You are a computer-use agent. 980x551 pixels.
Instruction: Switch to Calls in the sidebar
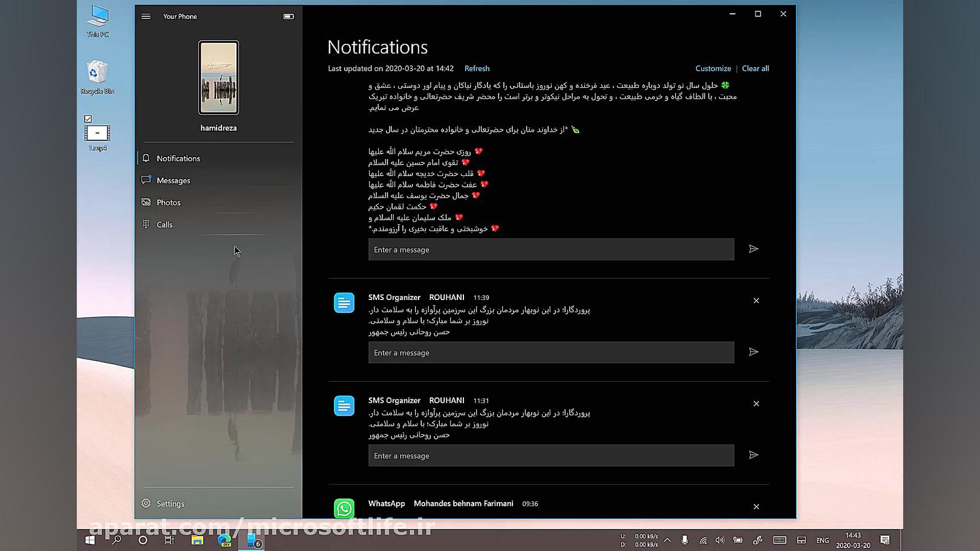218,224
